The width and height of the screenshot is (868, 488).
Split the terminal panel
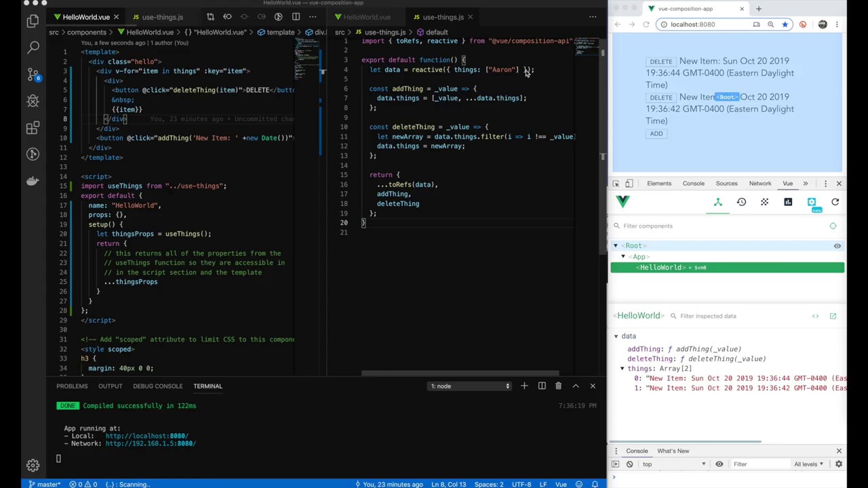[542, 386]
